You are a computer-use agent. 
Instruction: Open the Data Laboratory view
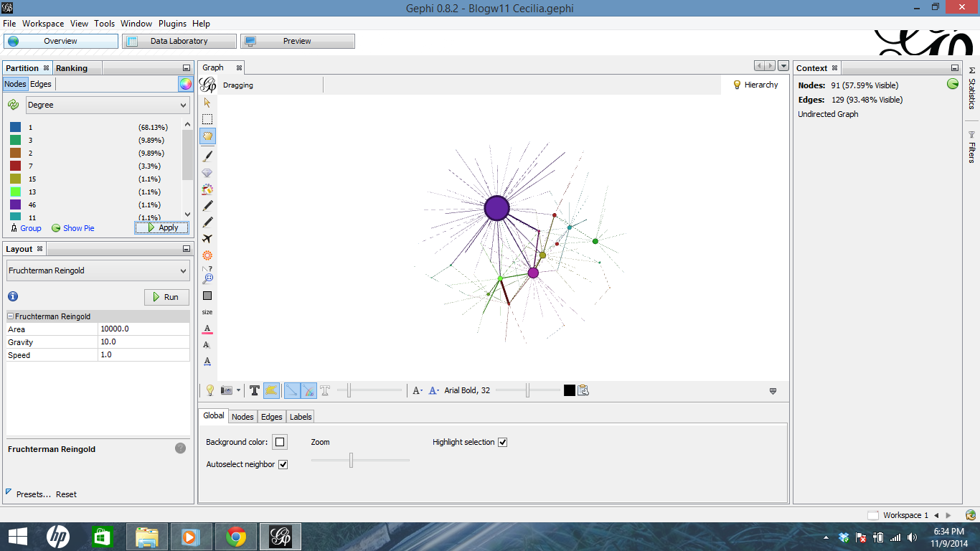[179, 41]
